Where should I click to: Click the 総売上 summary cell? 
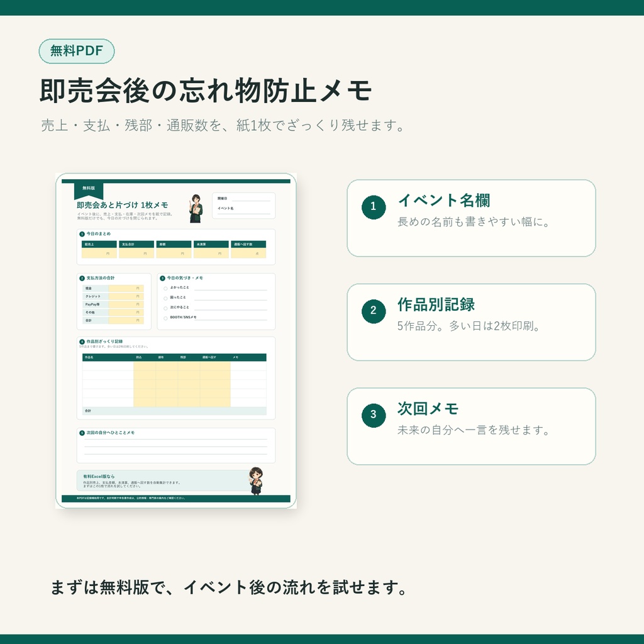pos(99,249)
